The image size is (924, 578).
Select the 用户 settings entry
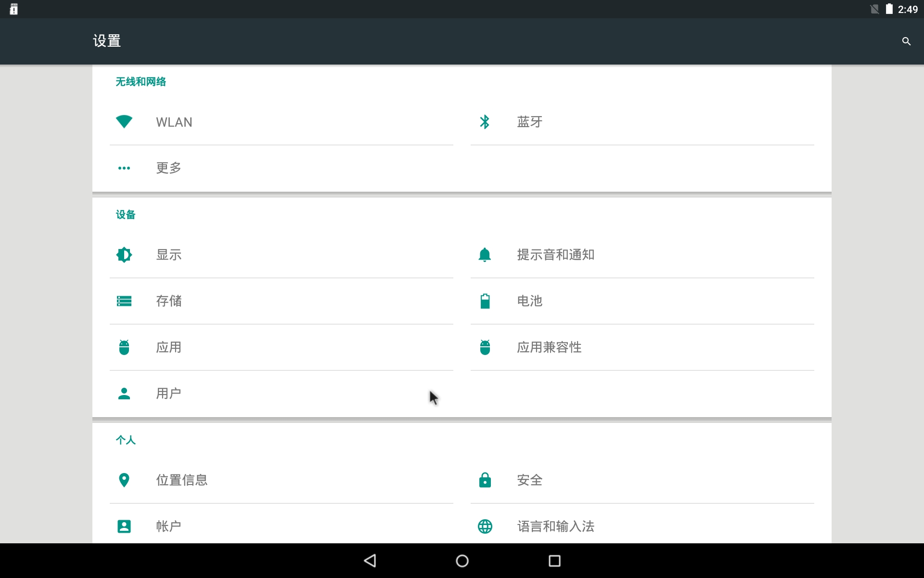tap(168, 394)
